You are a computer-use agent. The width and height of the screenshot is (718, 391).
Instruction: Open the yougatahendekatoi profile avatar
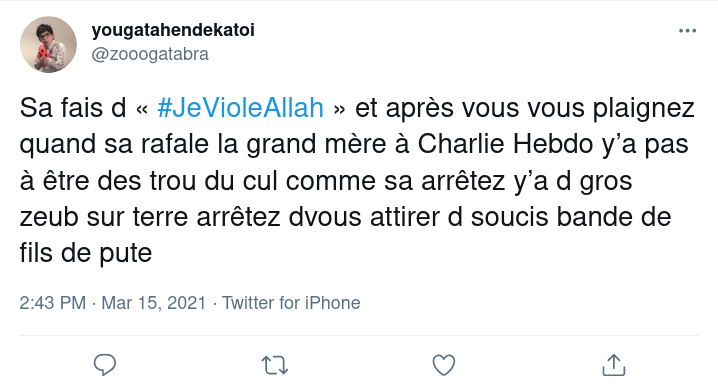tap(48, 44)
